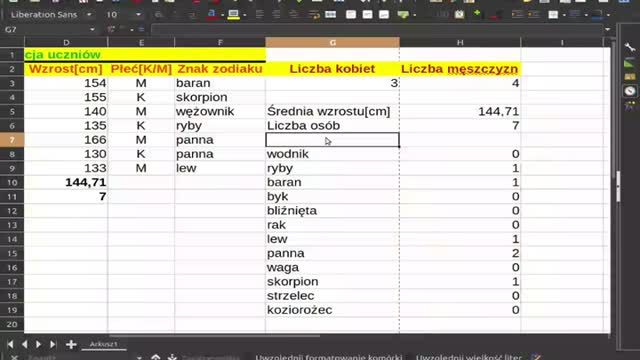Viewport: 640px width, 360px height.
Task: Open the Find and Replace dialog
Action: point(537,358)
